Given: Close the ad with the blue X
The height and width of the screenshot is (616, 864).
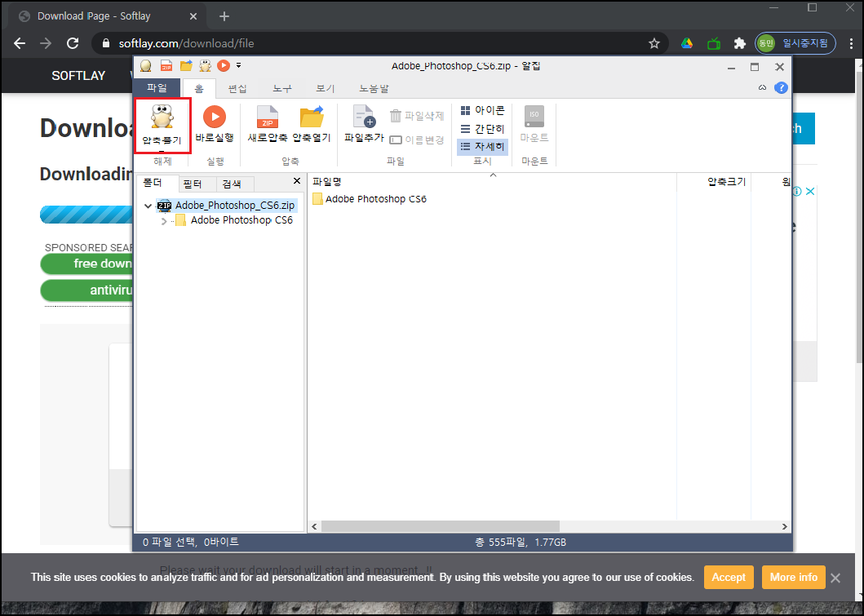Looking at the screenshot, I should point(810,191).
